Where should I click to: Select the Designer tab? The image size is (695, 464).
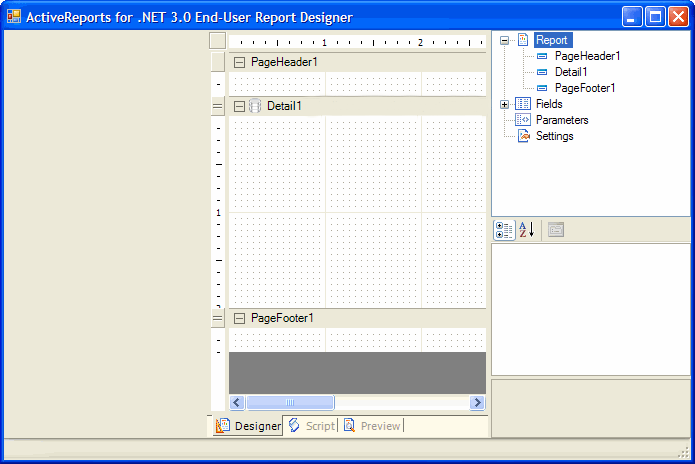click(249, 426)
